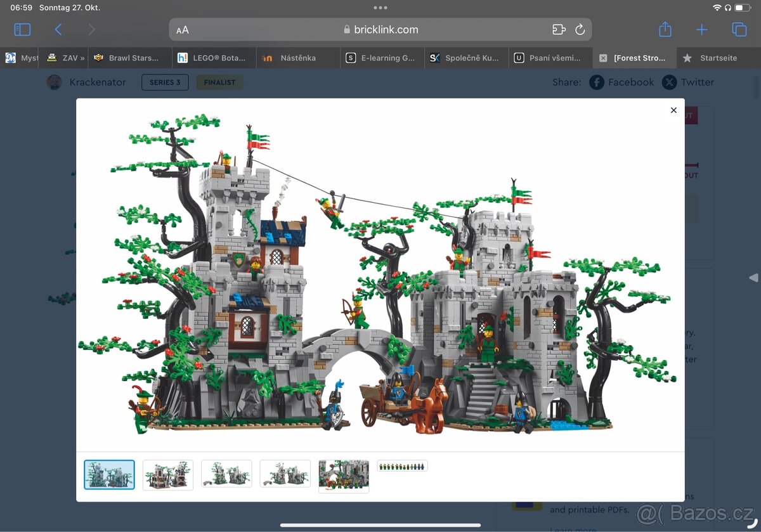The image size is (761, 532).
Task: Switch to the LEGO® Bota tab
Action: 214,58
